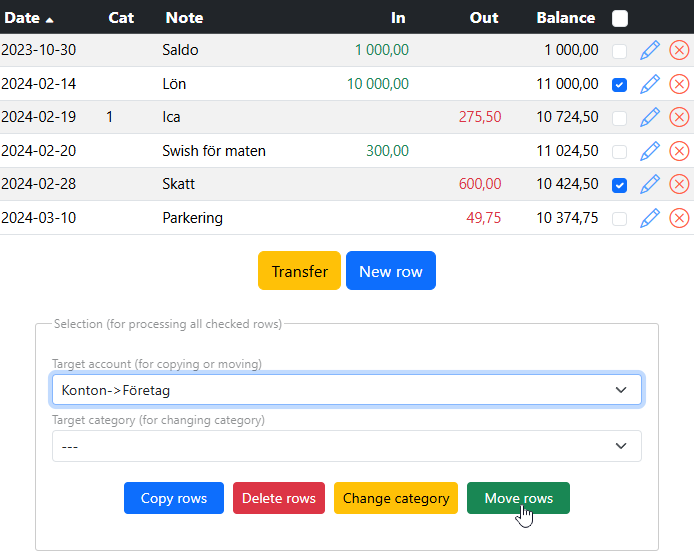
Task: Expand the Target category dropdown
Action: coord(346,446)
